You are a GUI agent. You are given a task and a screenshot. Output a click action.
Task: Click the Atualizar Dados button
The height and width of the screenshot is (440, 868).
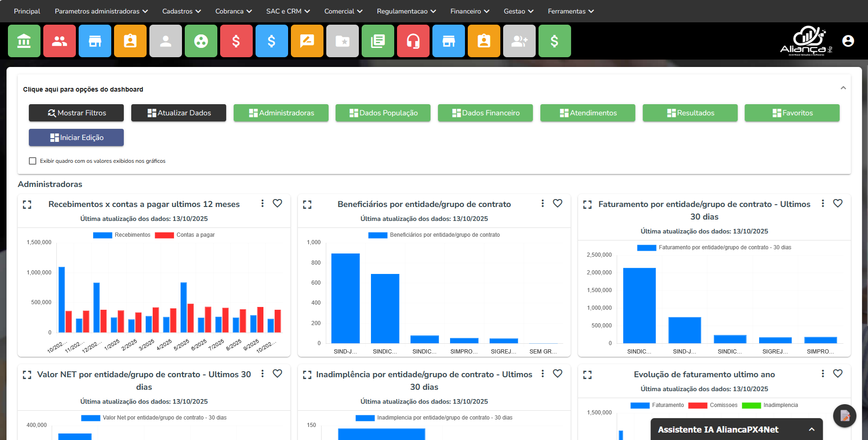(179, 113)
